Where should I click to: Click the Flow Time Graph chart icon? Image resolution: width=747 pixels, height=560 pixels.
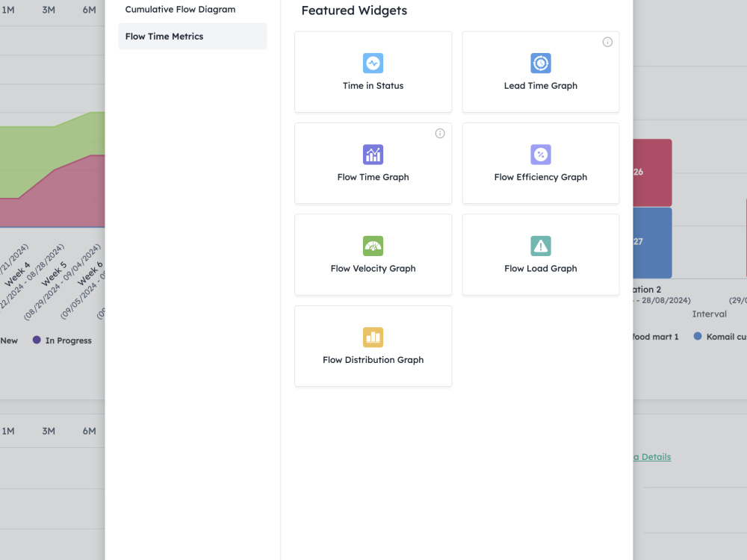click(373, 155)
